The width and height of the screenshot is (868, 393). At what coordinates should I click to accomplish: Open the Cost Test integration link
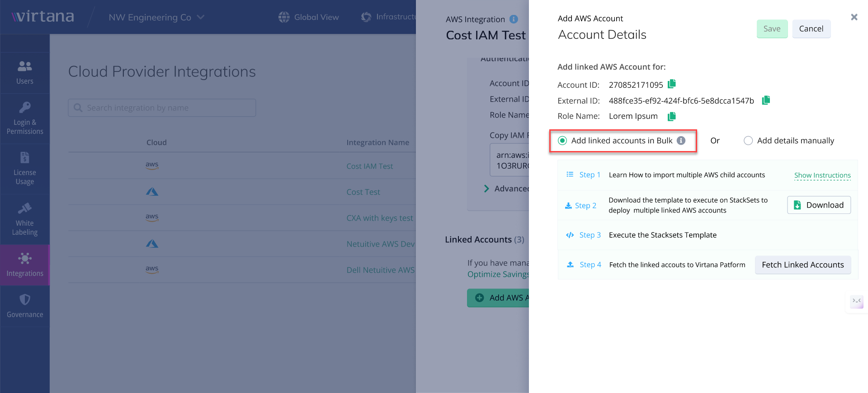(x=363, y=192)
